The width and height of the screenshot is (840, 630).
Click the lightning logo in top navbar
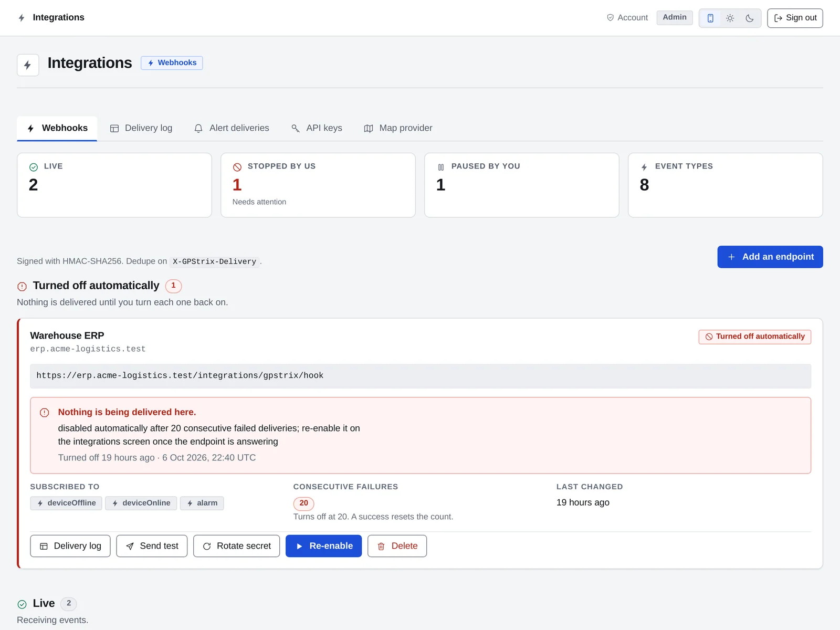pyautogui.click(x=22, y=18)
